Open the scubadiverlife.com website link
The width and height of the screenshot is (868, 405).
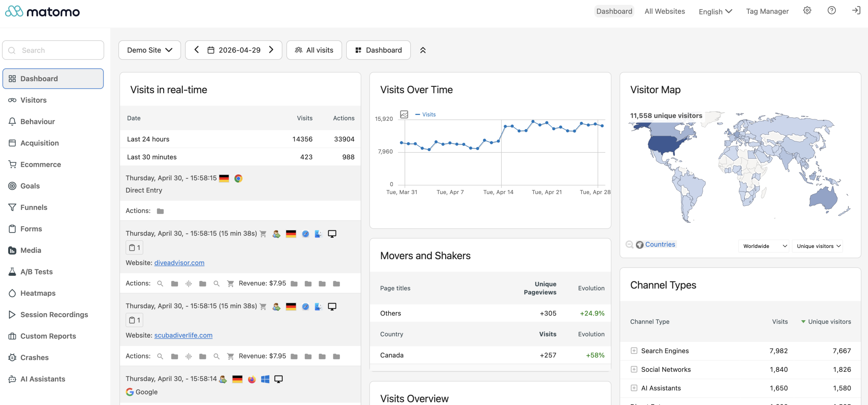183,335
